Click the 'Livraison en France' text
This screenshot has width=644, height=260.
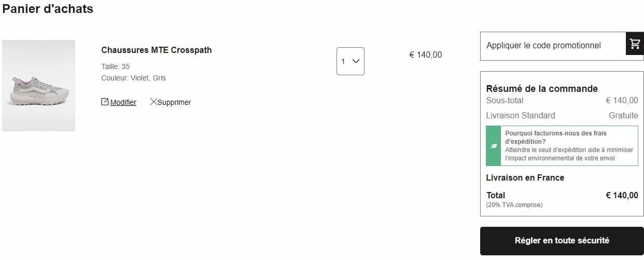point(525,177)
